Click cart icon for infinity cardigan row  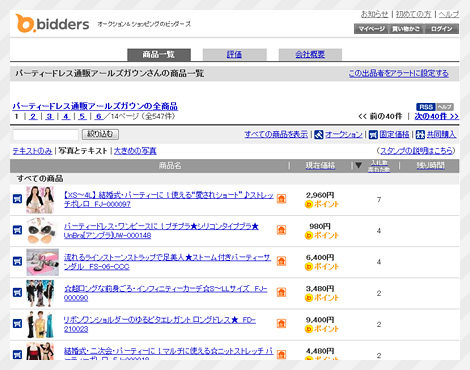click(17, 292)
